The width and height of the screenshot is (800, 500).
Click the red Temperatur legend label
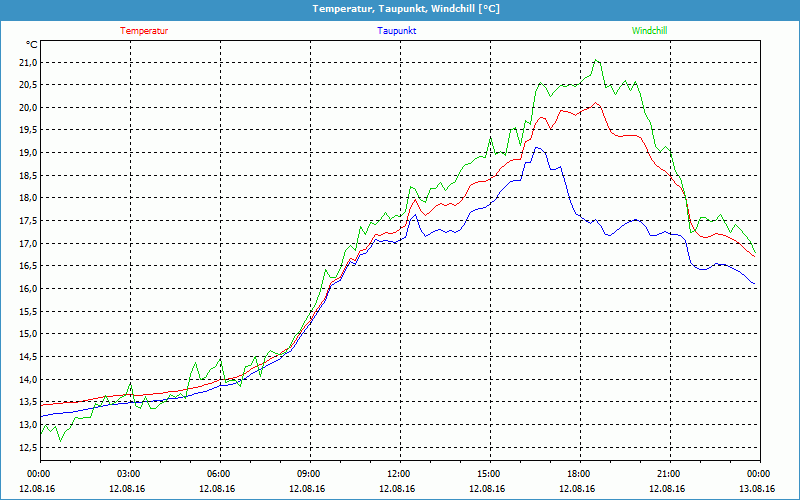pos(144,31)
